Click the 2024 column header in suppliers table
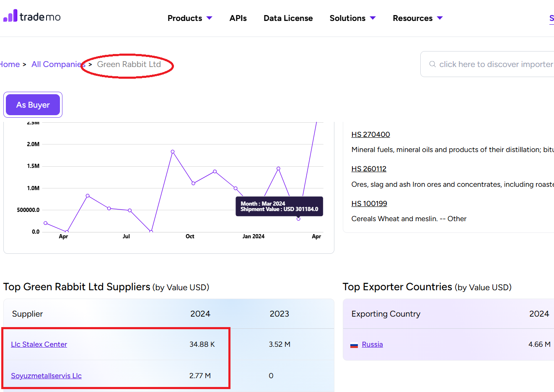Image resolution: width=554 pixels, height=392 pixels. (200, 314)
